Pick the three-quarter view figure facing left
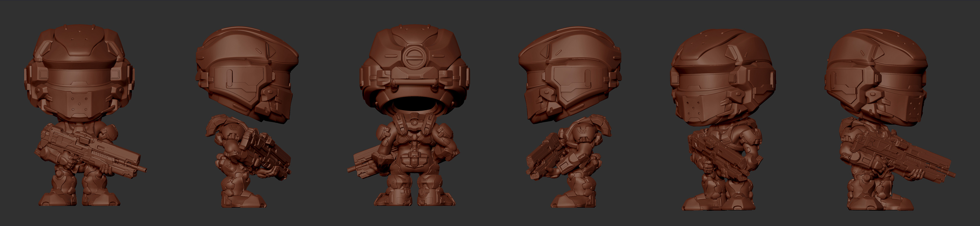Image resolution: width=980 pixels, height=226 pixels. coord(724,120)
